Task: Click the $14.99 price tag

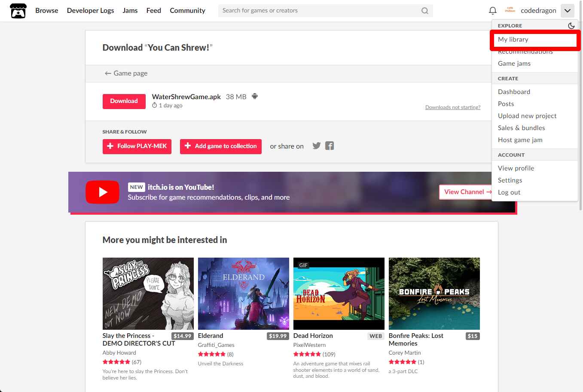Action: click(x=183, y=336)
